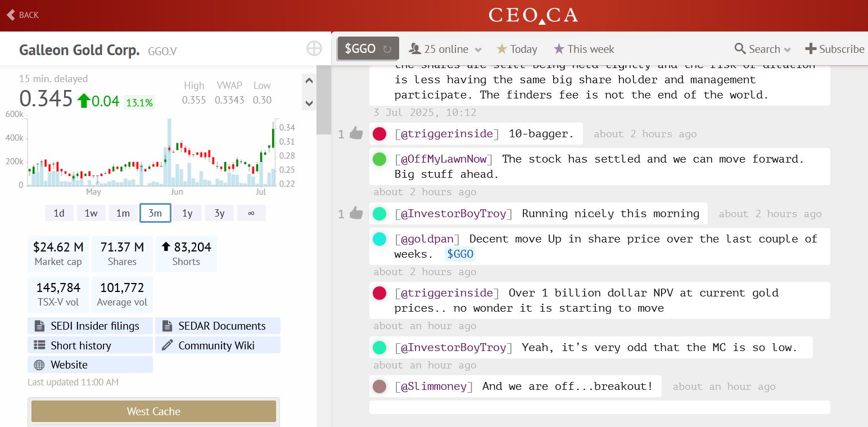Open the West Cache button
This screenshot has width=868, height=427.
(153, 411)
